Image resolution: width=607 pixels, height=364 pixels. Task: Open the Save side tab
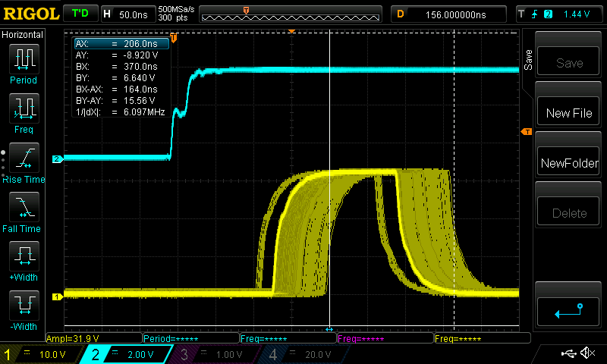click(528, 58)
